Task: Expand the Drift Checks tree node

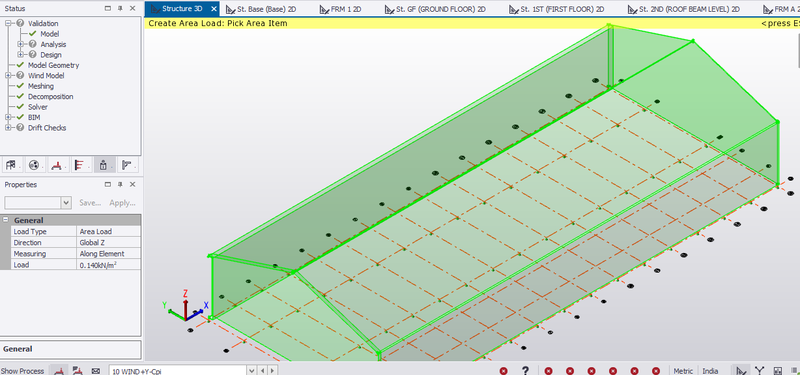Action: (x=8, y=128)
